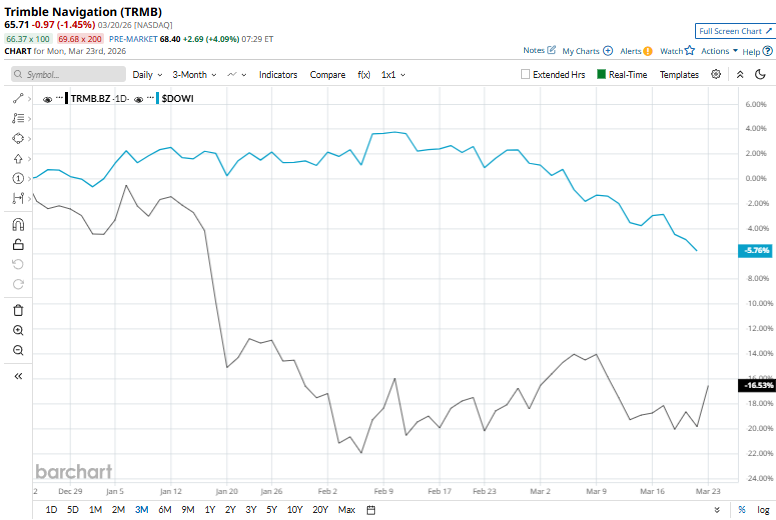This screenshot has height=520, width=776.
Task: Open the Daily interval dropdown
Action: tap(147, 75)
